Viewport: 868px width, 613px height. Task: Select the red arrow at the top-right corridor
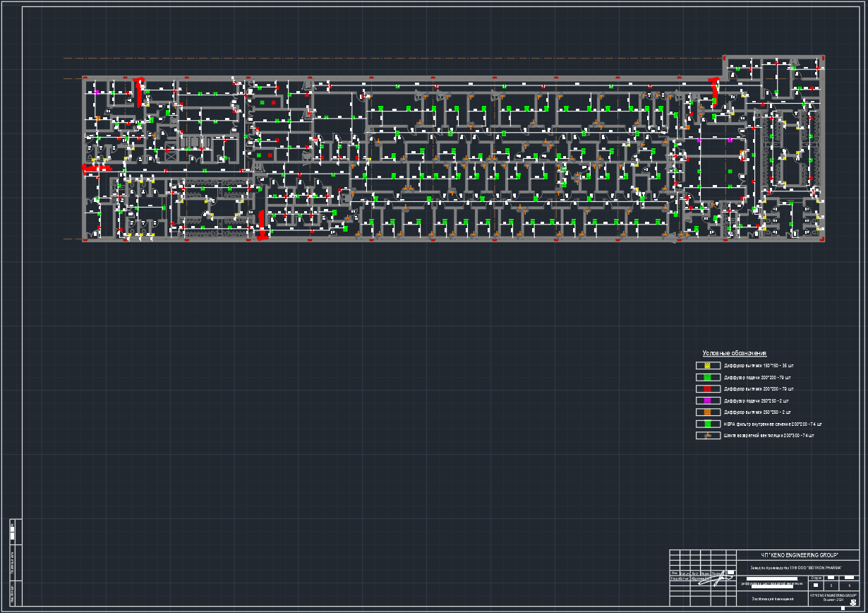tap(715, 88)
